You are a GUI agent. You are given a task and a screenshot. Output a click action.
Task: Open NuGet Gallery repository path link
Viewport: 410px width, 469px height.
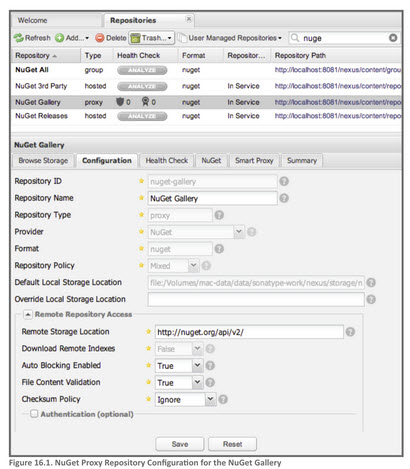click(338, 102)
